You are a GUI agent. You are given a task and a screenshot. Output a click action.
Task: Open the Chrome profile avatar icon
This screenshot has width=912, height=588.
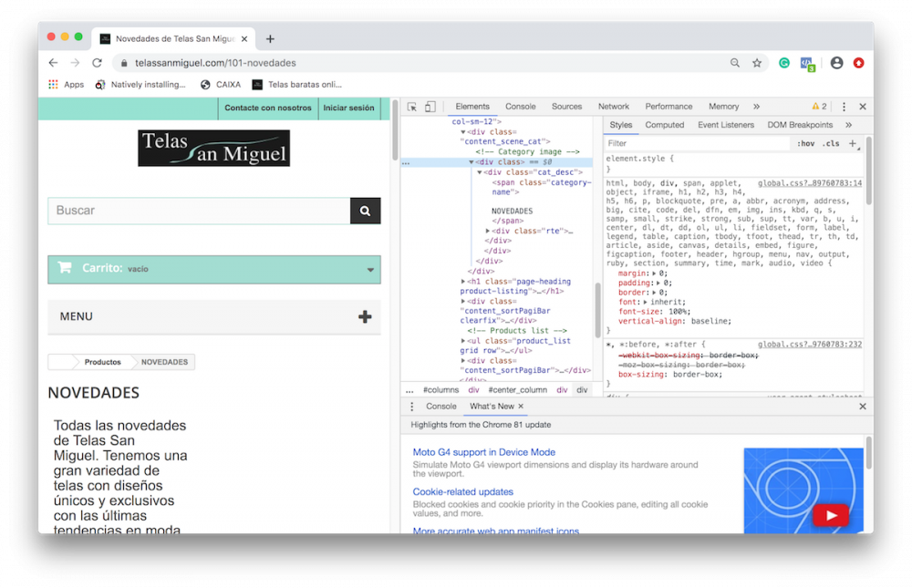(836, 63)
